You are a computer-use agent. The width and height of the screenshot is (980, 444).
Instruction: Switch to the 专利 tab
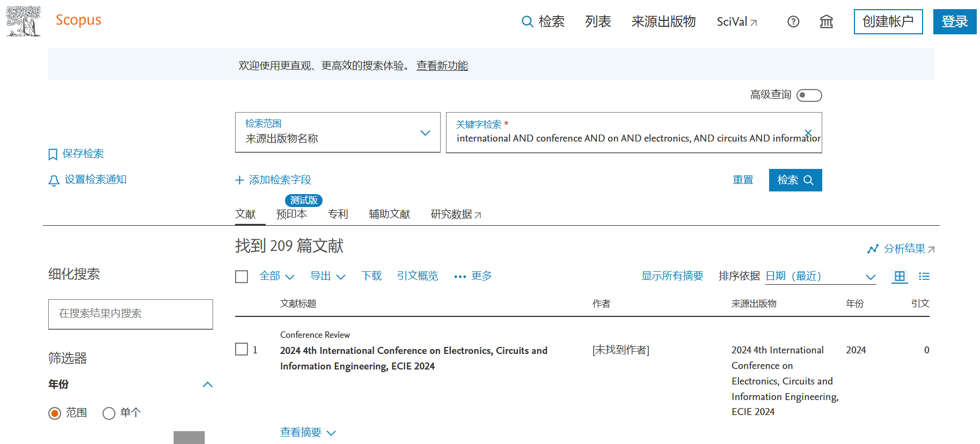338,214
